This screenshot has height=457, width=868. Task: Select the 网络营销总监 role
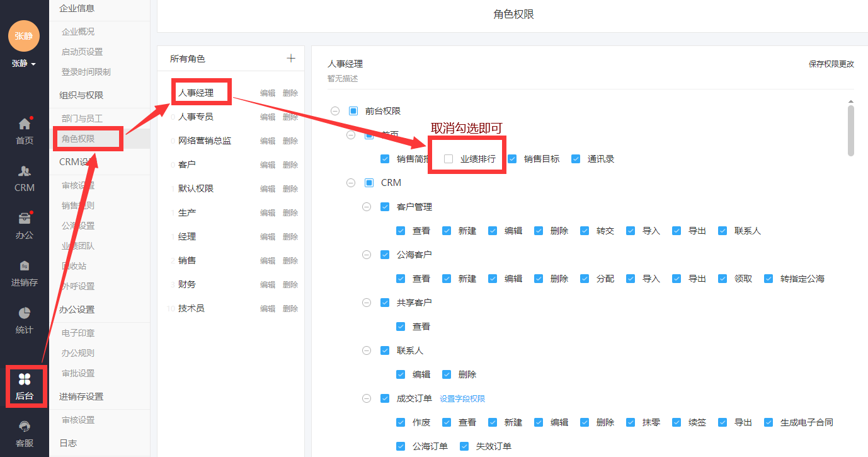click(x=205, y=141)
